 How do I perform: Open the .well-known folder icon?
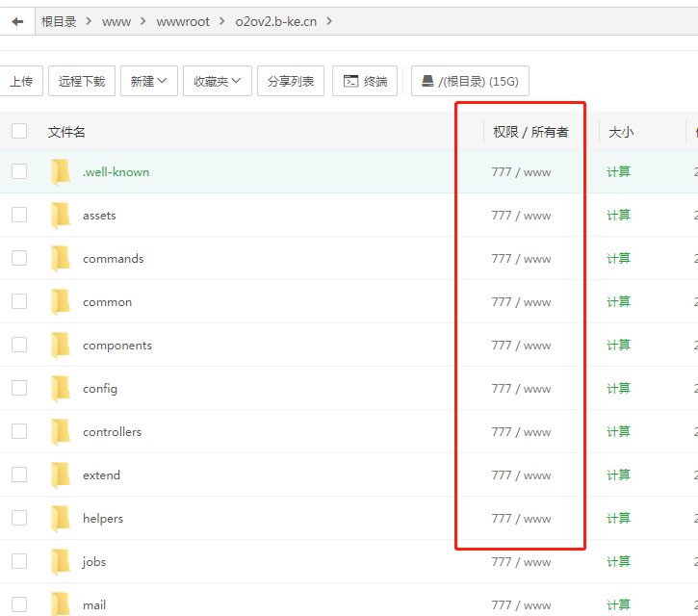click(x=61, y=171)
